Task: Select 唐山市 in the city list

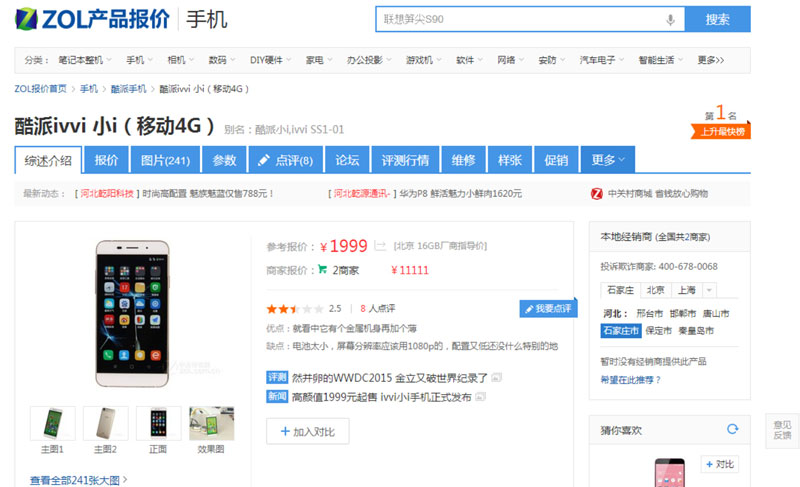Action: 716,314
